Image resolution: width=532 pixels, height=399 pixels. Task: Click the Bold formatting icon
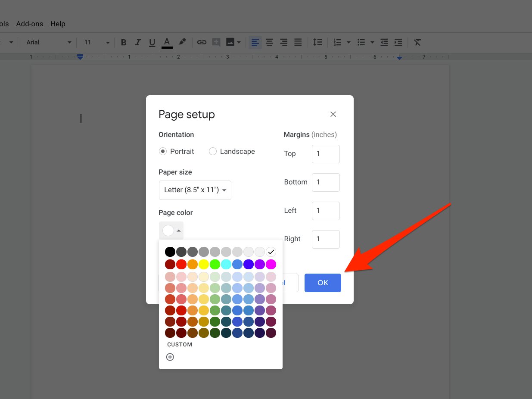click(x=124, y=42)
